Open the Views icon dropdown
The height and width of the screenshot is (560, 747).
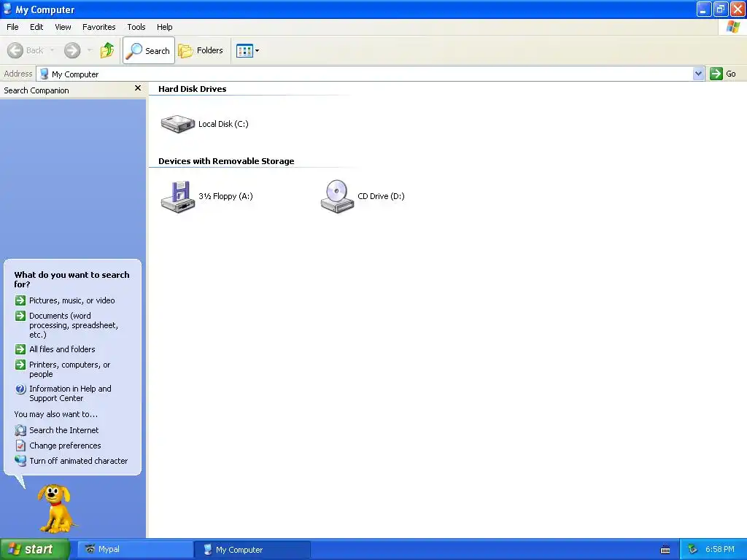click(x=248, y=50)
